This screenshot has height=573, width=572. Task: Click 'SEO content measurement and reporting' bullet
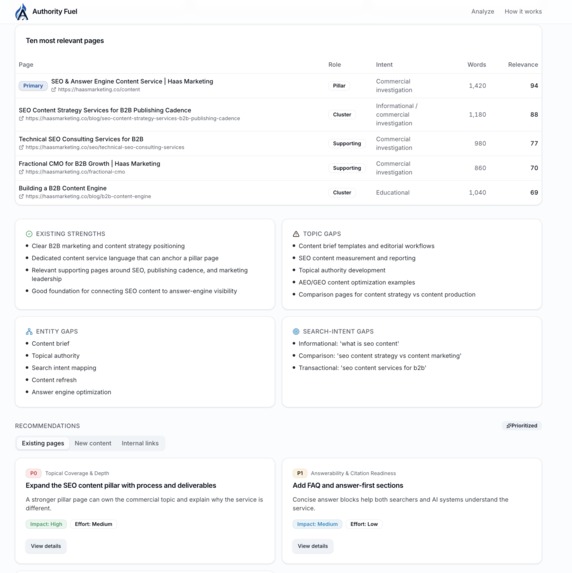pyautogui.click(x=357, y=258)
